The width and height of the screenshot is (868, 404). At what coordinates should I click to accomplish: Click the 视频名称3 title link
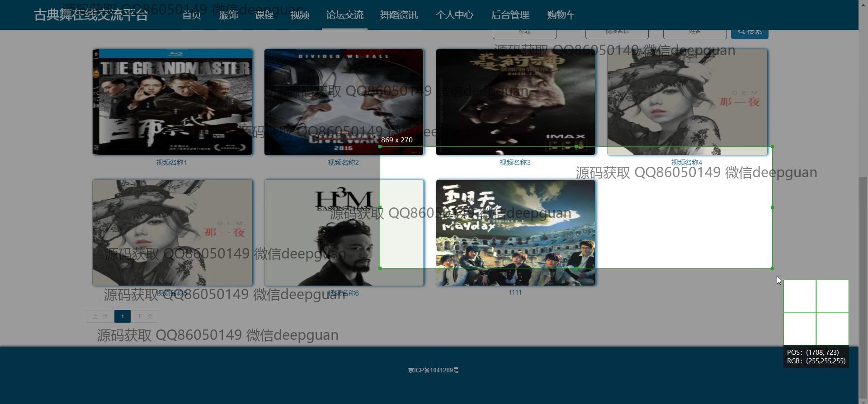[515, 163]
